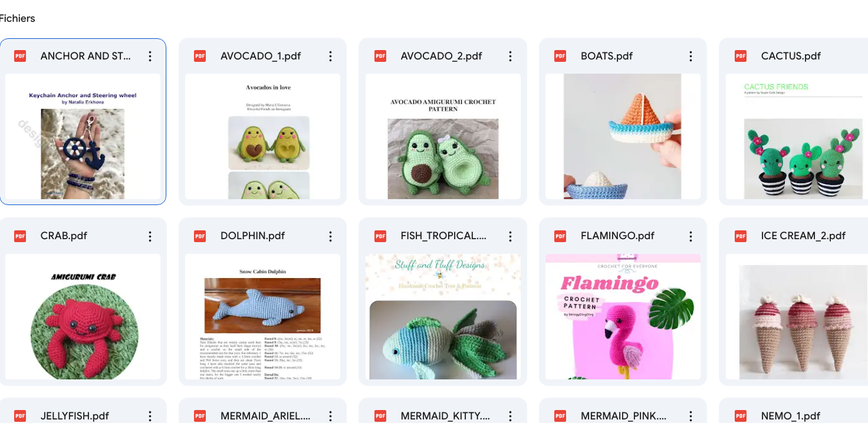Open more actions menu for FLAMINGO.pdf
The image size is (868, 423).
coord(691,236)
